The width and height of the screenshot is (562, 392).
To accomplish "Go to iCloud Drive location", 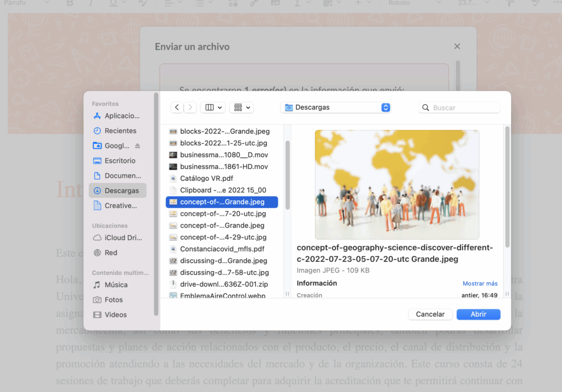I will (x=123, y=238).
